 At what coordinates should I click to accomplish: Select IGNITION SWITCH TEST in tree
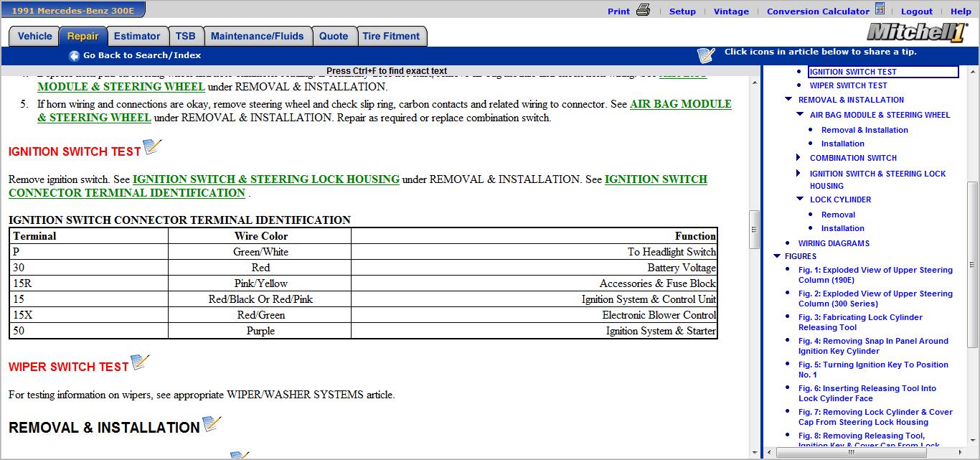(853, 72)
